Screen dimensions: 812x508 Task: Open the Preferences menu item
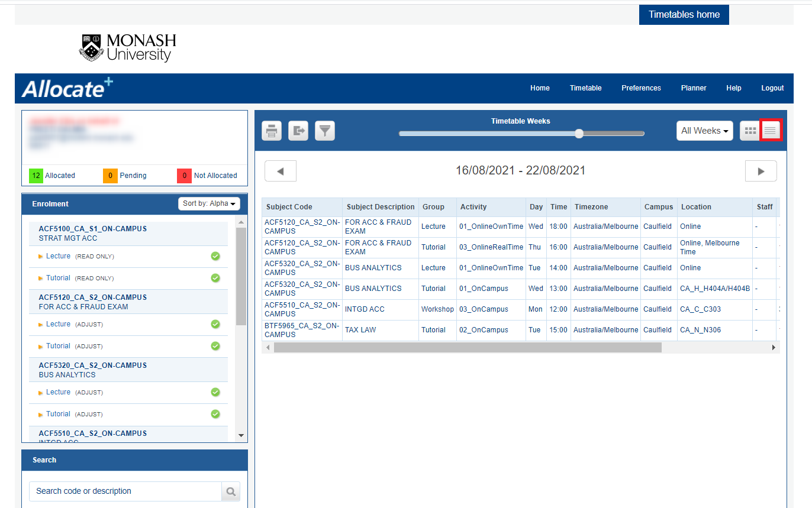(x=641, y=88)
